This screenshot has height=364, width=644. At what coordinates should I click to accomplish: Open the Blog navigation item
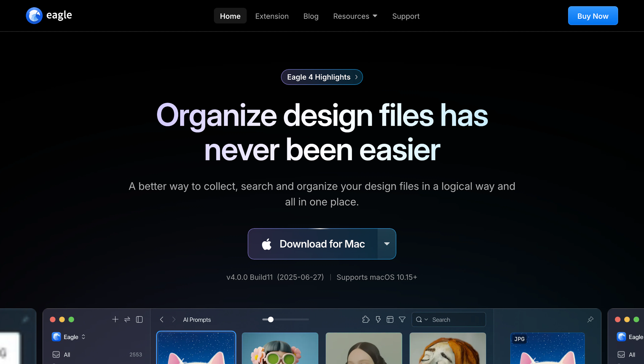click(x=311, y=16)
